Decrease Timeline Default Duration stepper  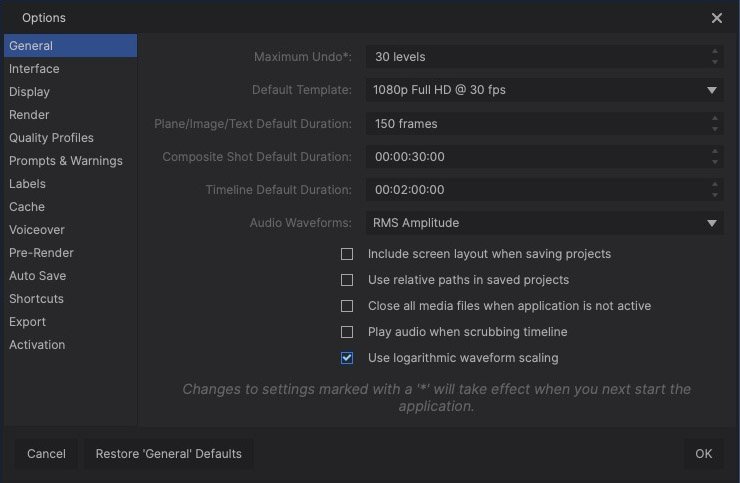714,194
